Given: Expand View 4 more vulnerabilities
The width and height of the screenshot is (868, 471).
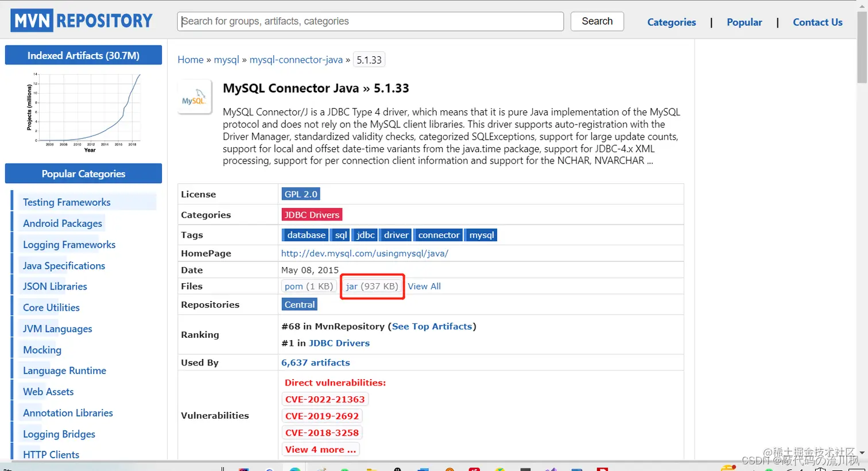Looking at the screenshot, I should click(x=321, y=449).
